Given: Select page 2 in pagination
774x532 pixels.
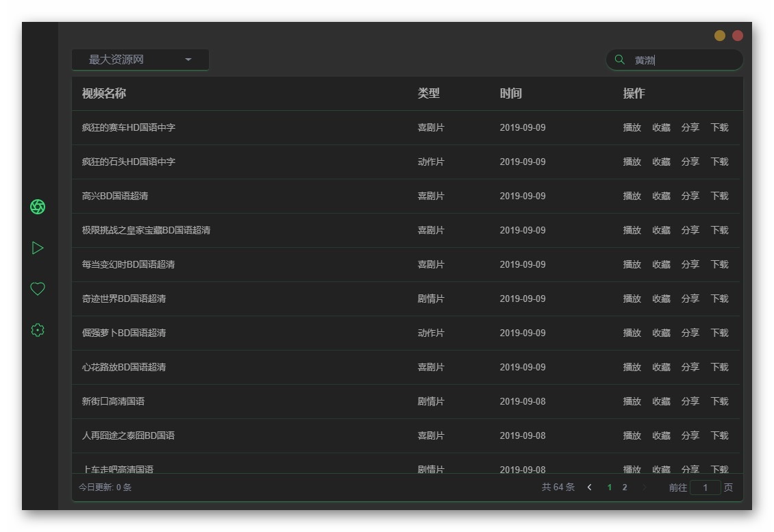Looking at the screenshot, I should [x=625, y=487].
